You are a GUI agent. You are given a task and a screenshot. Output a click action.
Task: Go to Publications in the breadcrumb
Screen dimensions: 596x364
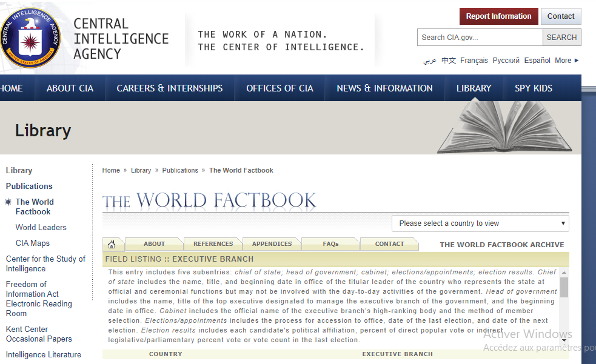(x=180, y=171)
